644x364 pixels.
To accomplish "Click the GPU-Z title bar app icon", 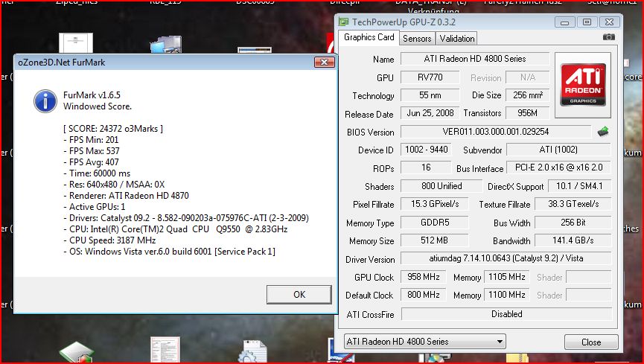I will pyautogui.click(x=344, y=22).
